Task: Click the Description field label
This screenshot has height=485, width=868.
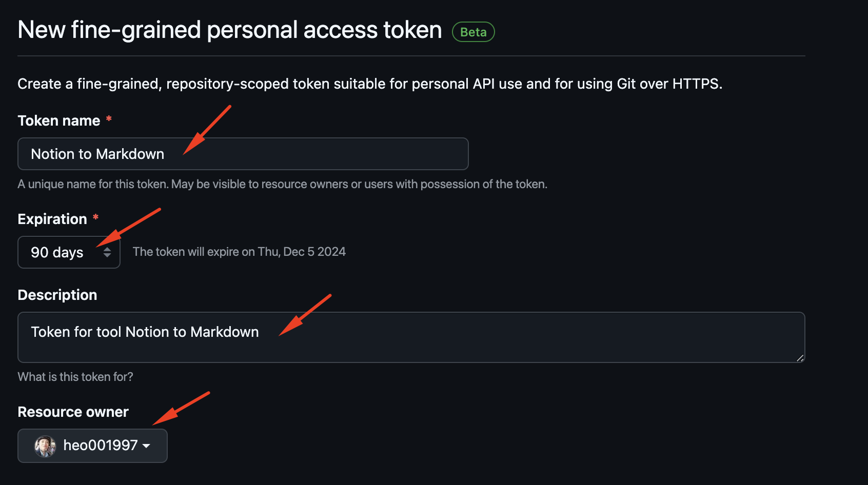Action: [x=57, y=295]
